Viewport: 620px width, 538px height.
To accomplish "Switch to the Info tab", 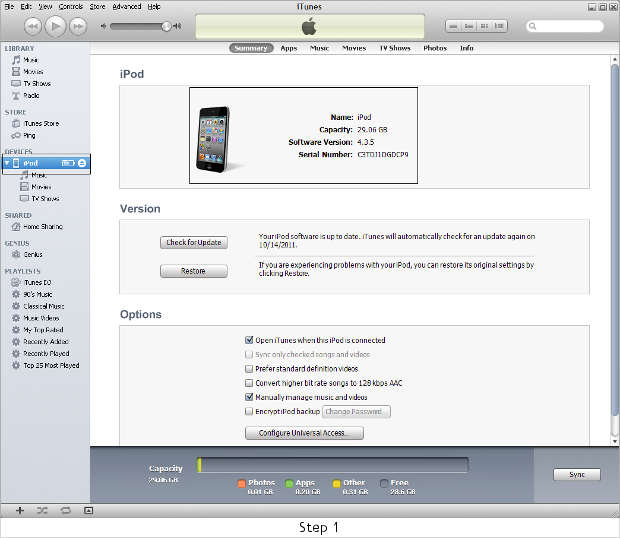I will (x=467, y=48).
